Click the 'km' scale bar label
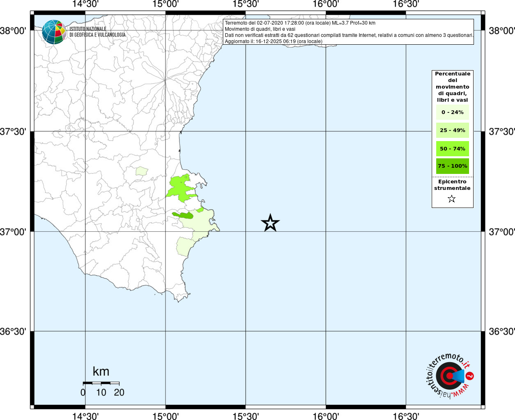 (x=101, y=371)
